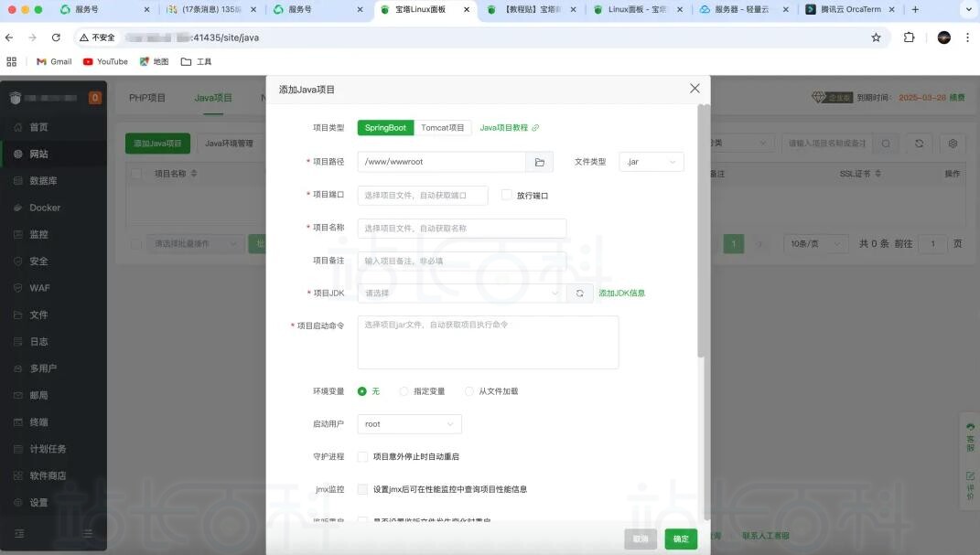Switch to the Tomcat项目 type tab
This screenshot has width=980, height=555.
(x=443, y=128)
